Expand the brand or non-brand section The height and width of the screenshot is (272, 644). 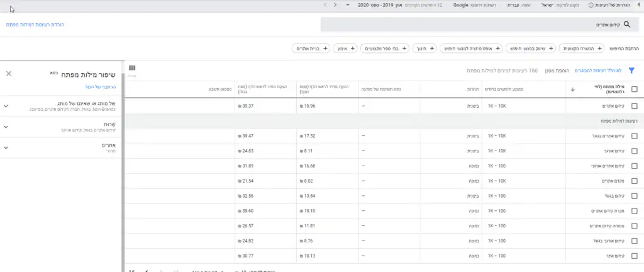(x=6, y=106)
